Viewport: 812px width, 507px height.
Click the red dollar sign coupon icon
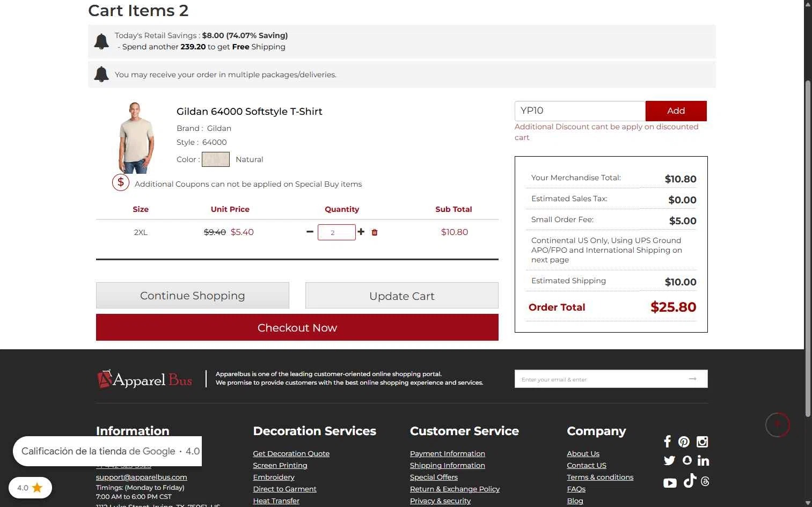[121, 182]
